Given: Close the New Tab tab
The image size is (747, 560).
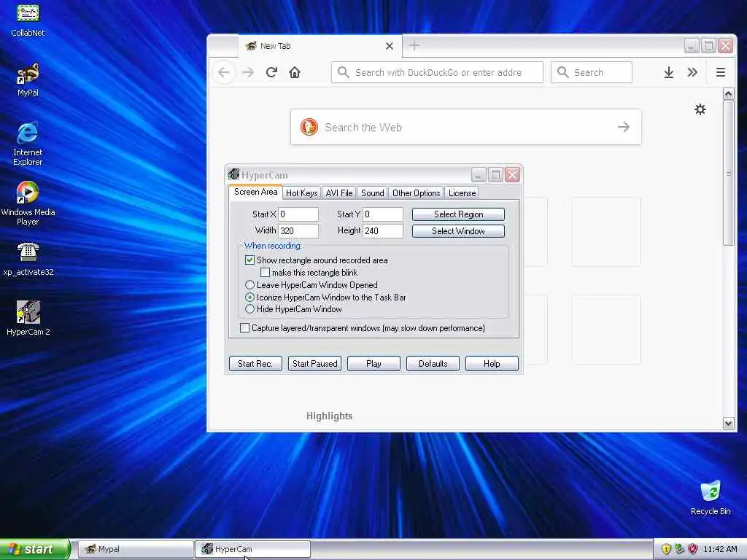Looking at the screenshot, I should click(390, 46).
